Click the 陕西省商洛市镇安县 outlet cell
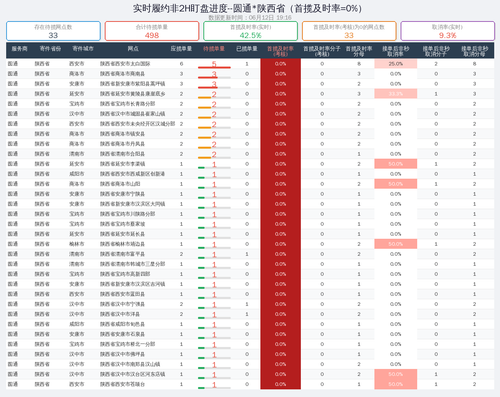Viewport: 500px width, 397px height. (x=122, y=134)
